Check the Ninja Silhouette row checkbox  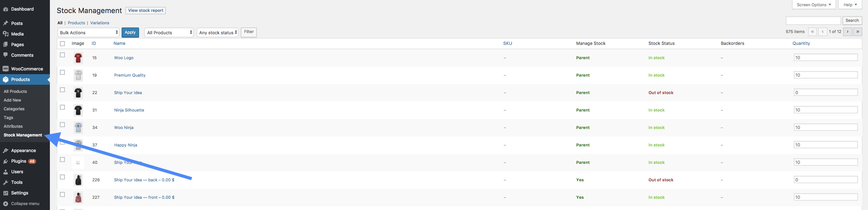[62, 107]
